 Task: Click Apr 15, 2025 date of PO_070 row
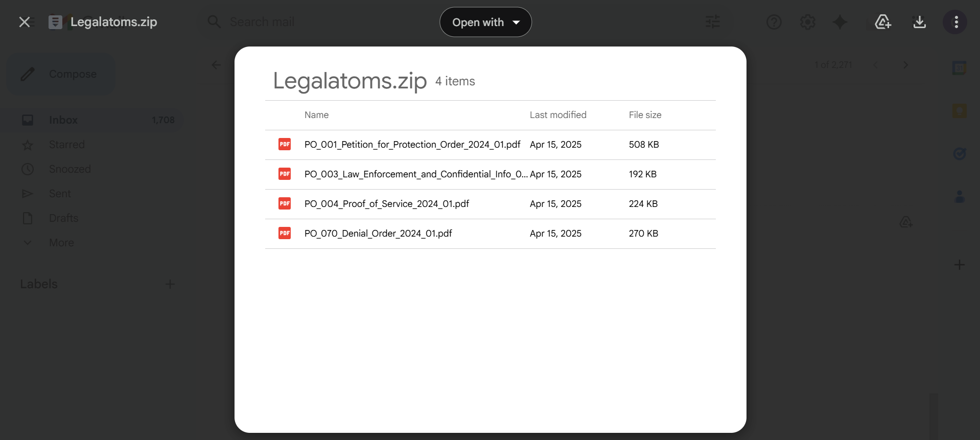555,234
